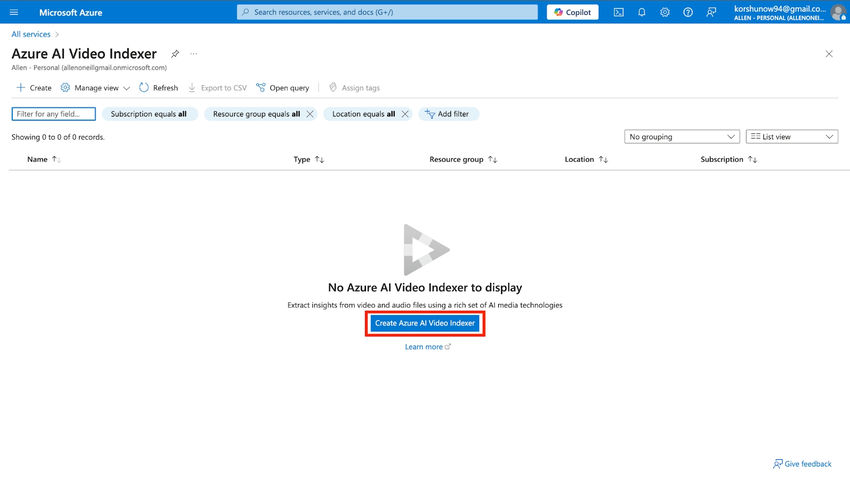Image resolution: width=850 pixels, height=482 pixels.
Task: Expand the Manage view dropdown
Action: pyautogui.click(x=95, y=88)
